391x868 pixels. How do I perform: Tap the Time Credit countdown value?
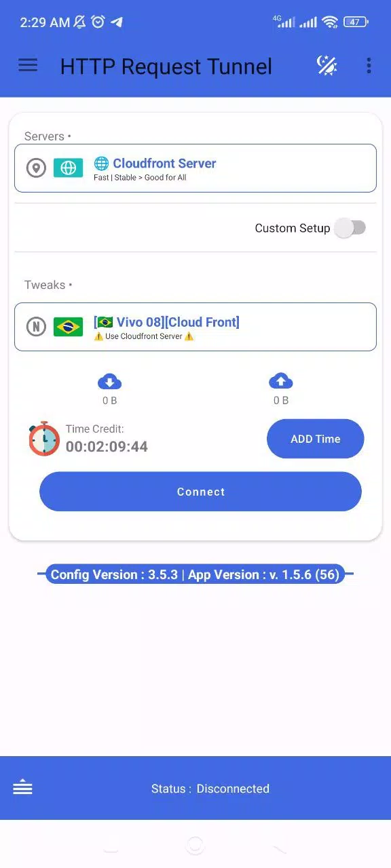pos(107,446)
